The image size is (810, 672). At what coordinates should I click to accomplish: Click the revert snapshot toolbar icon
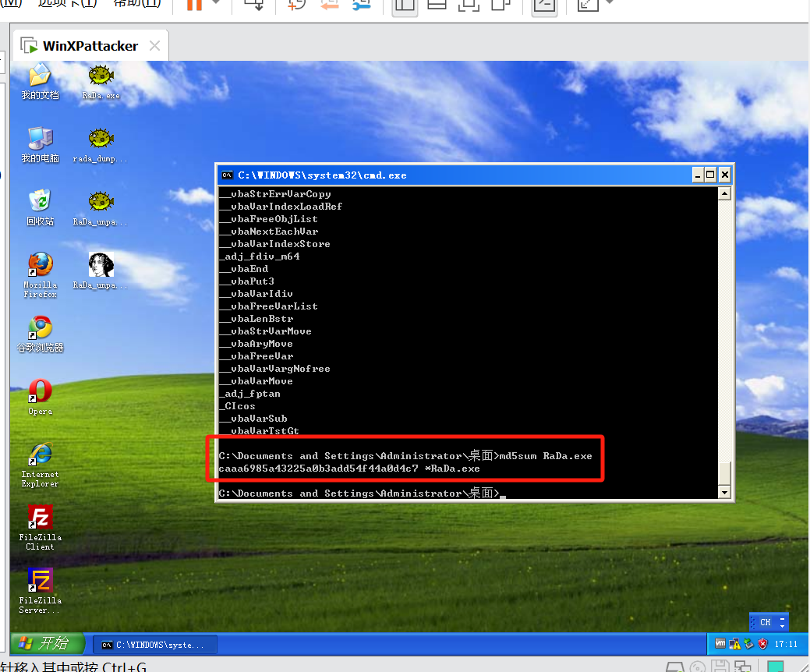point(329,5)
